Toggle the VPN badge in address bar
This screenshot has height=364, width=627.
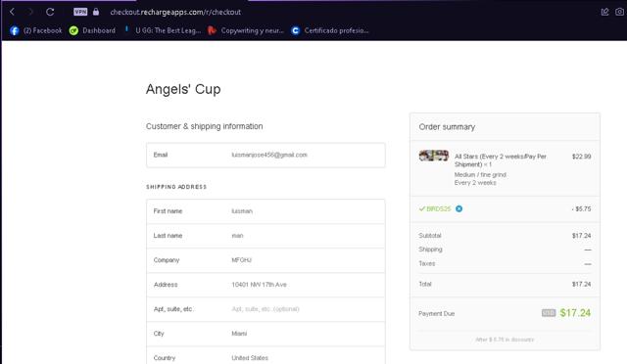[80, 12]
